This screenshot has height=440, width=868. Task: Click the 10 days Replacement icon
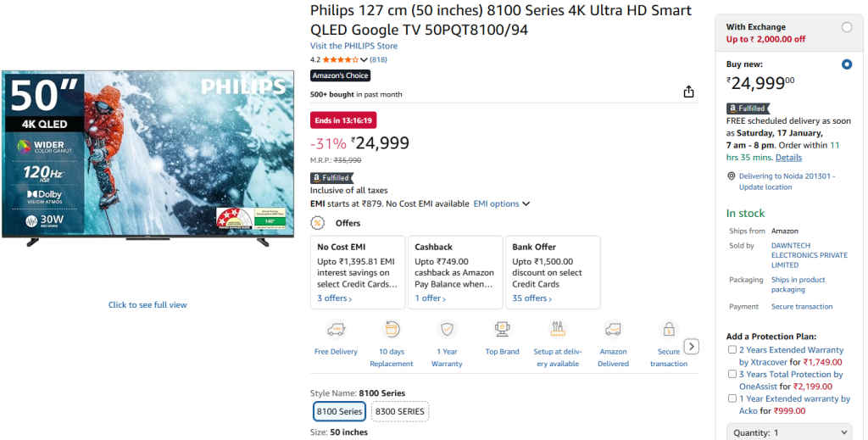click(392, 329)
